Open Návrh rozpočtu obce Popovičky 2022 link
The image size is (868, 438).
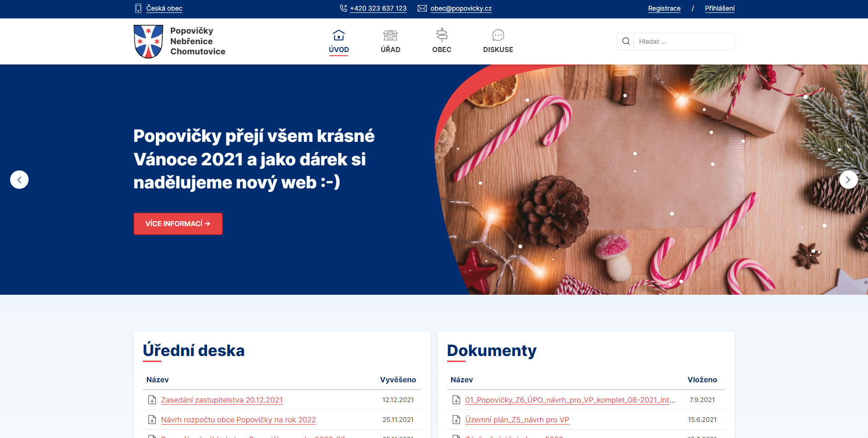(x=238, y=420)
